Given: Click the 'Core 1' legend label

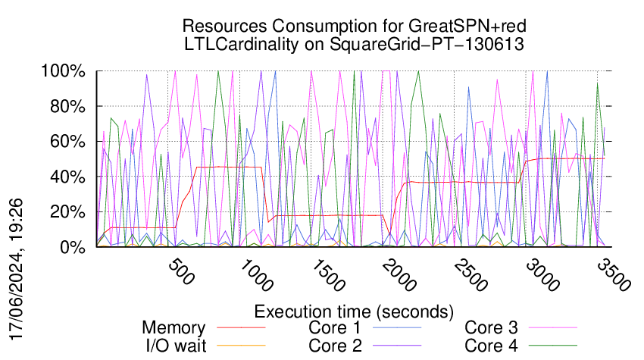Looking at the screenshot, I should pyautogui.click(x=335, y=328).
